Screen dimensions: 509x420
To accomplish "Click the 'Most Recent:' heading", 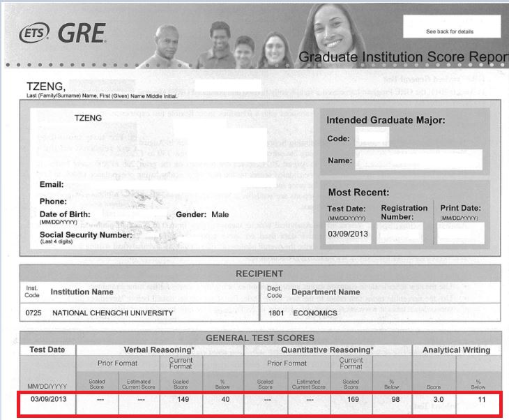I will click(x=358, y=193).
